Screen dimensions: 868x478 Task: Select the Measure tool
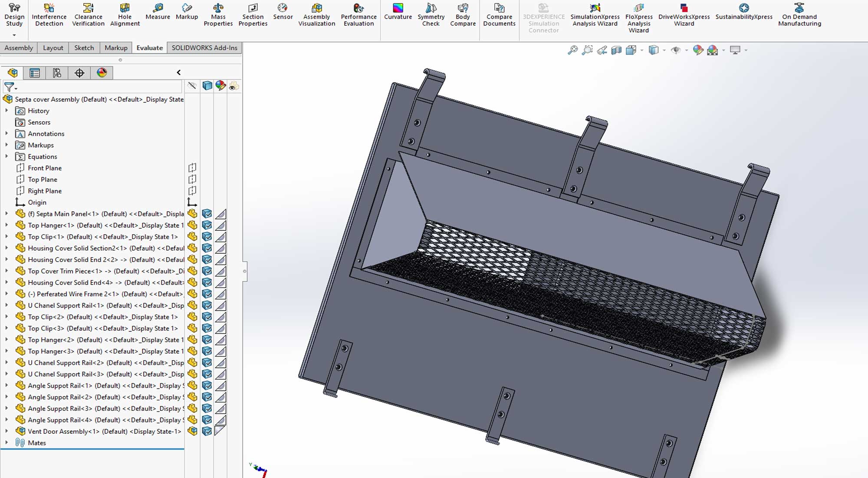click(158, 12)
